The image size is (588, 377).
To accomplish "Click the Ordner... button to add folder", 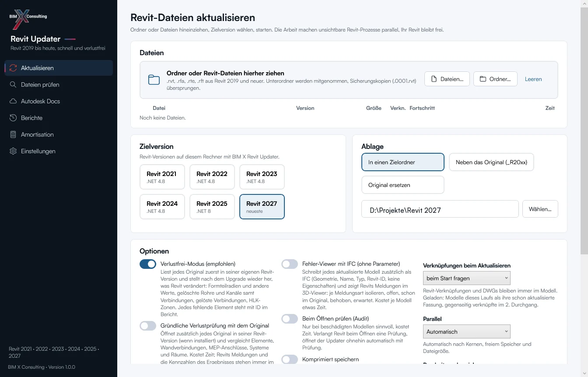I will tap(495, 79).
